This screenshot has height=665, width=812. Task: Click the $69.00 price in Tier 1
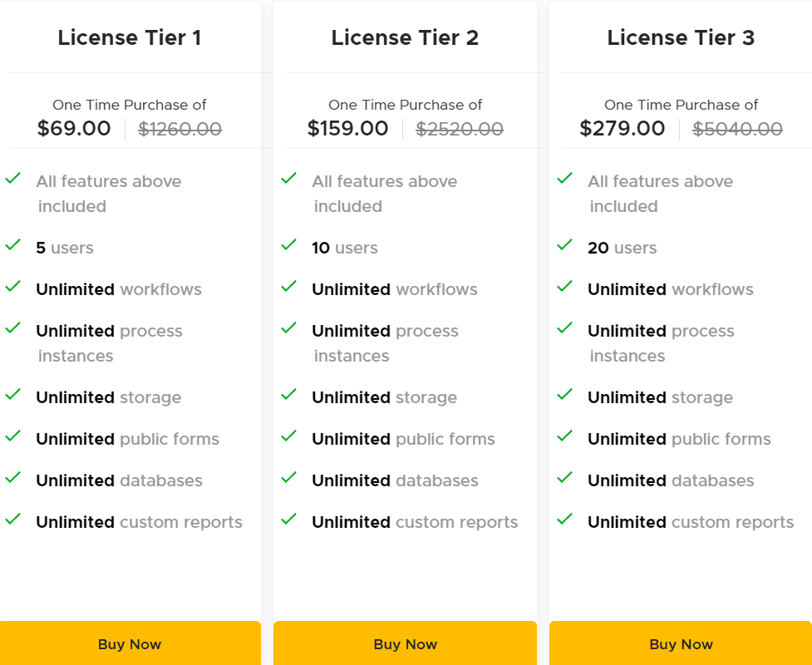pos(73,128)
